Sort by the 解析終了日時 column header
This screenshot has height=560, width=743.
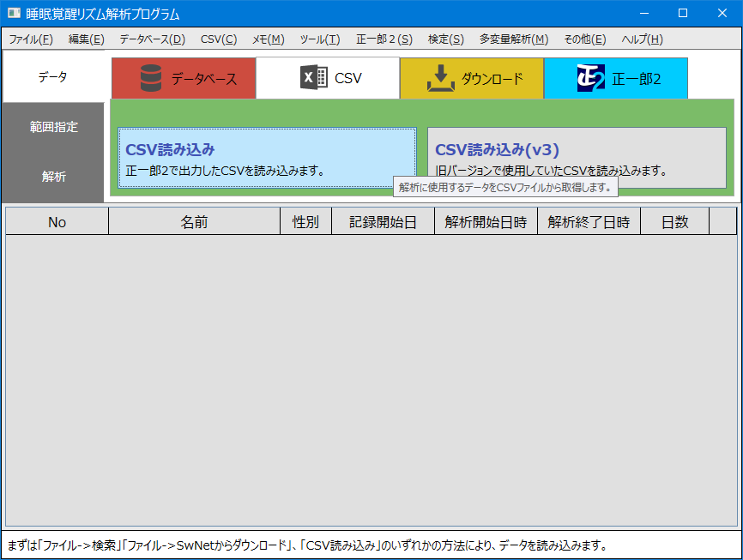pyautogui.click(x=589, y=222)
